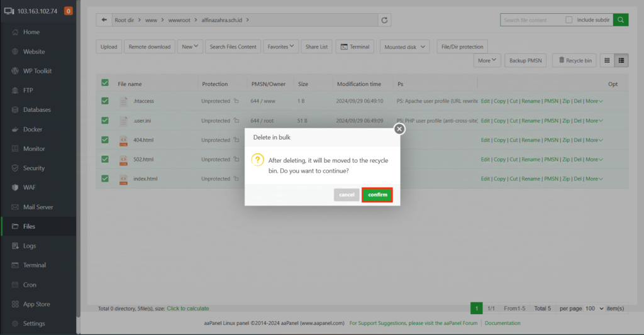
Task: Open the Recycle bin
Action: (x=574, y=60)
